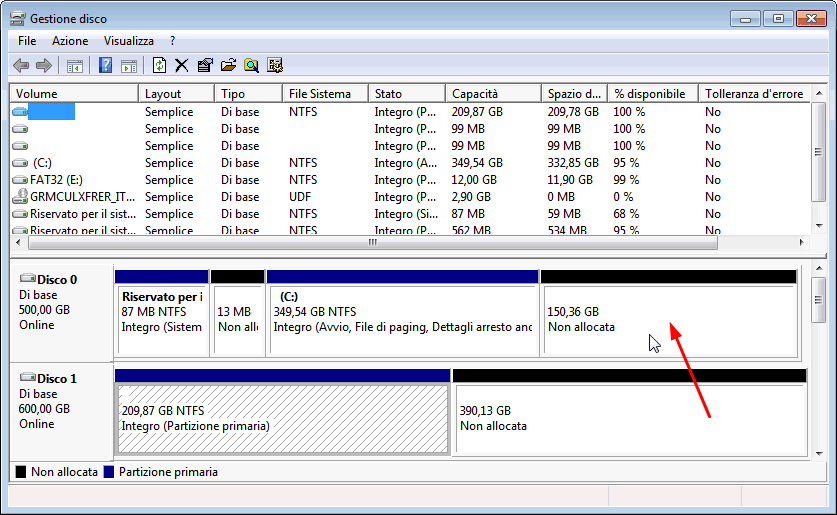The width and height of the screenshot is (837, 515).
Task: Sort by the Volume column header
Action: coord(74,94)
